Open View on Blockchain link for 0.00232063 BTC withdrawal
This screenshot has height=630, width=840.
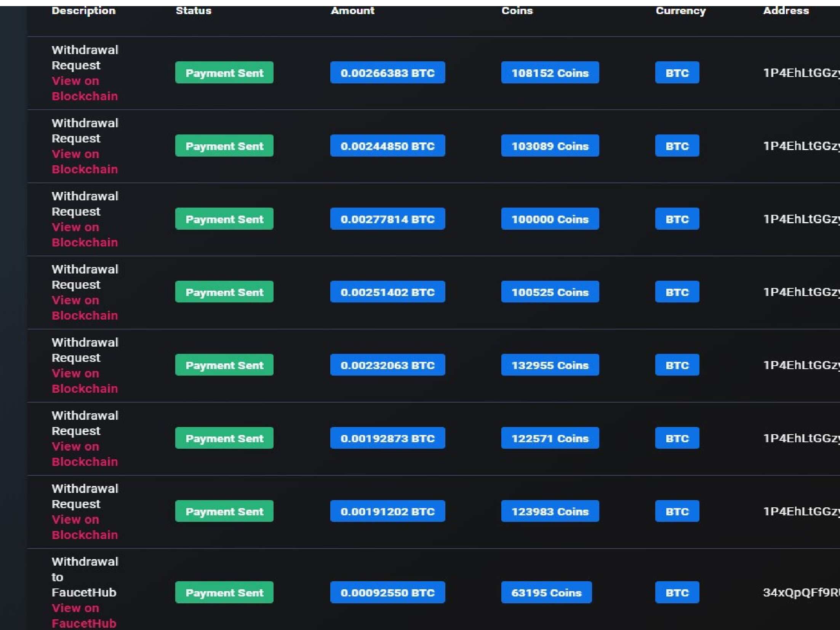(85, 381)
